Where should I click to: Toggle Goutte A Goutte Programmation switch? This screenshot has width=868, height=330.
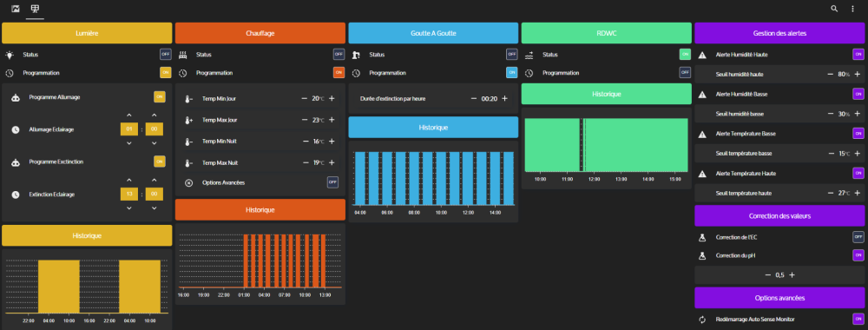tap(512, 73)
